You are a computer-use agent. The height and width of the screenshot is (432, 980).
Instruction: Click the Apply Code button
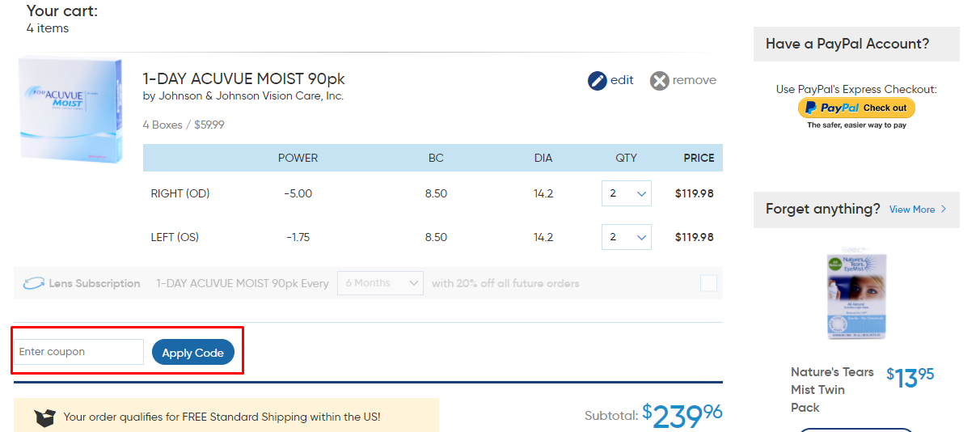click(x=193, y=353)
